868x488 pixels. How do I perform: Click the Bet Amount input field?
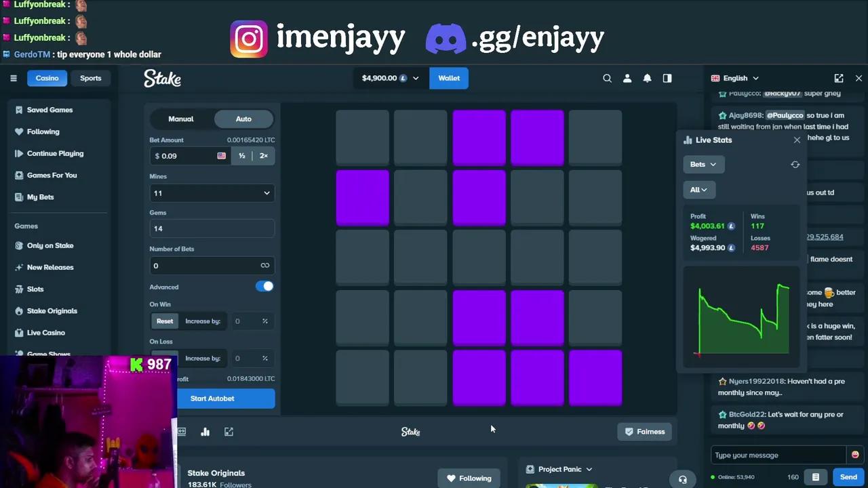pyautogui.click(x=190, y=156)
